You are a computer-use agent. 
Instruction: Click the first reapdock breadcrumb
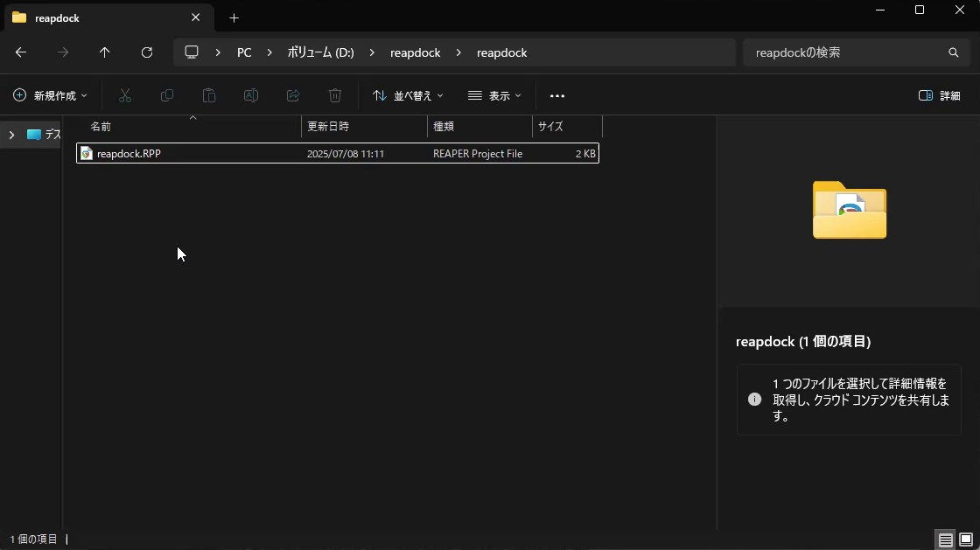click(415, 52)
